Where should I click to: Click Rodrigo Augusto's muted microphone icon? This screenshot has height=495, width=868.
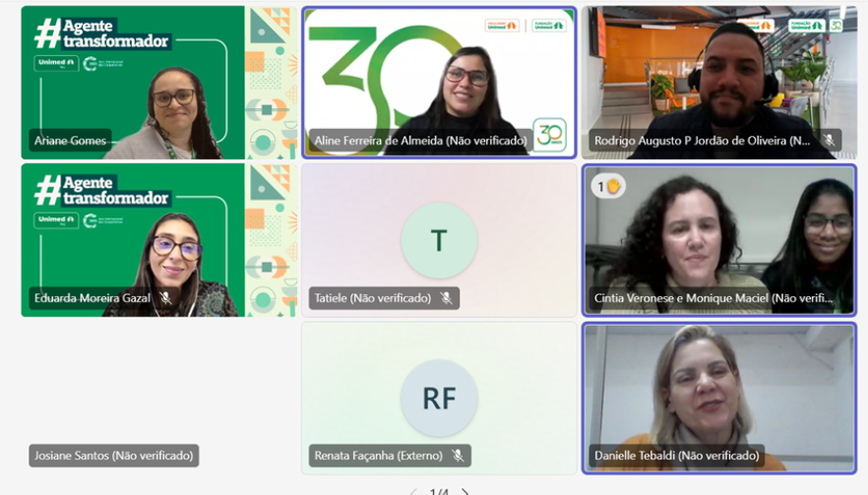coord(829,140)
